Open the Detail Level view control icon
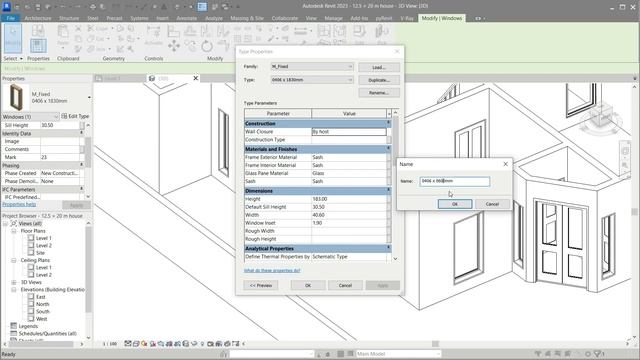Image resolution: width=640 pixels, height=360 pixels. coord(128,344)
